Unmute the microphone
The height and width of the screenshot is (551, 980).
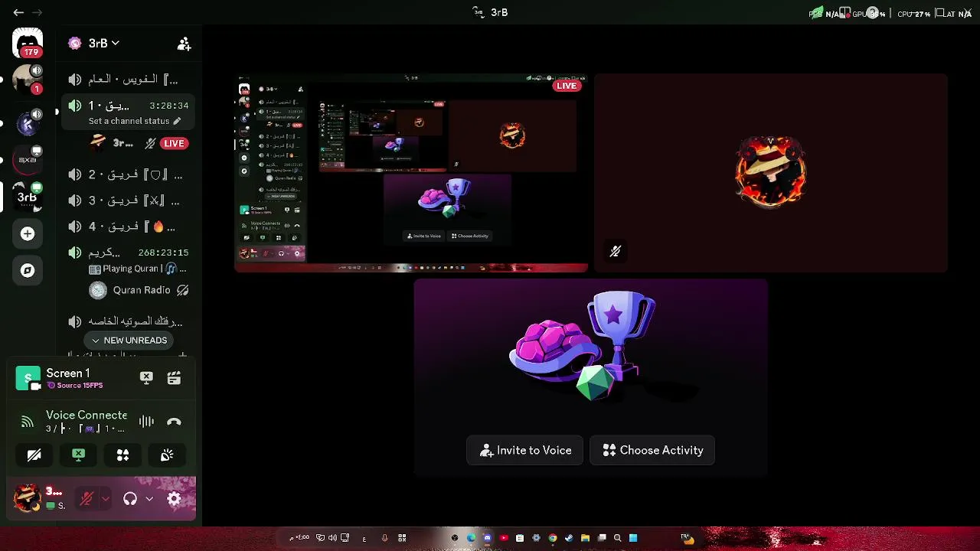[87, 499]
